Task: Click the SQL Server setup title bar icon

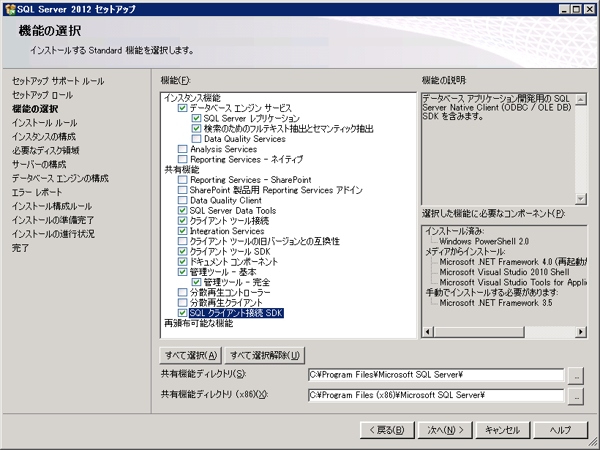Action: point(10,9)
